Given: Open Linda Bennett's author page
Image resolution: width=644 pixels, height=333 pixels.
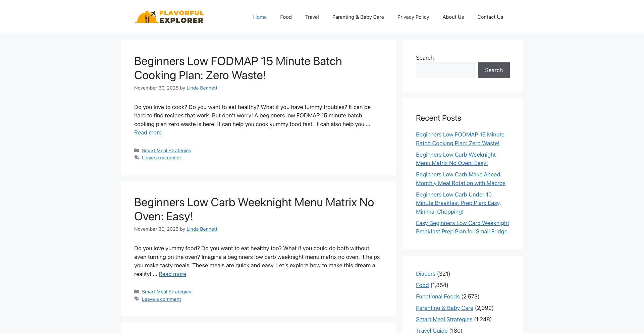Looking at the screenshot, I should pyautogui.click(x=202, y=88).
